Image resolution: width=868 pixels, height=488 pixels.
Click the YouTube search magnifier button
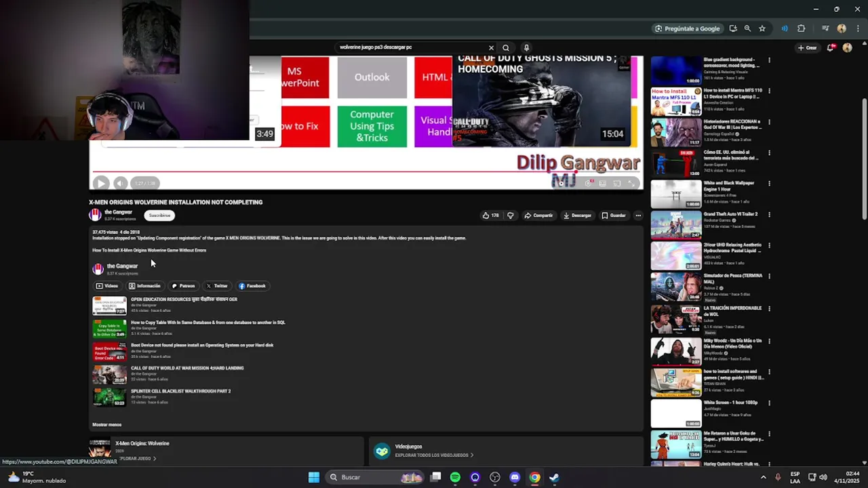coord(506,47)
